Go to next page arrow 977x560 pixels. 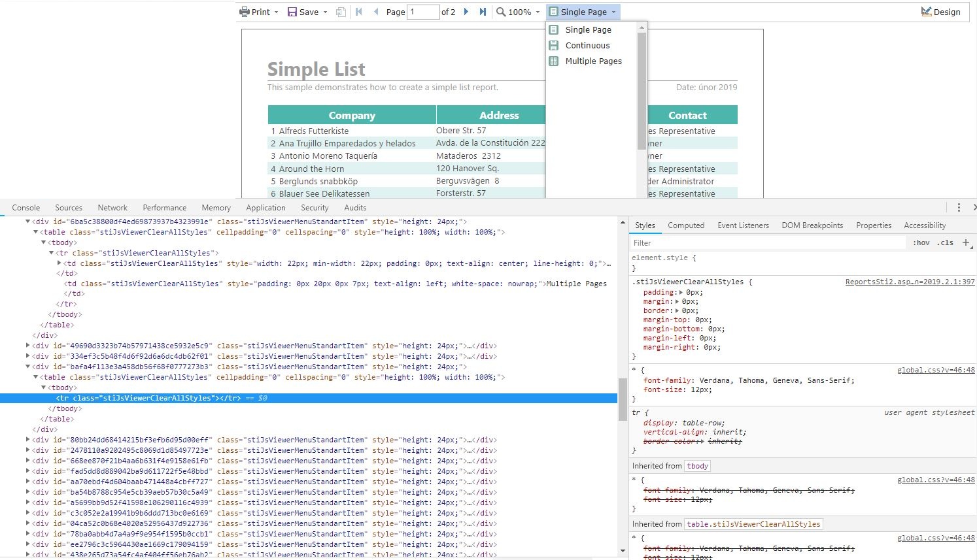pos(466,12)
